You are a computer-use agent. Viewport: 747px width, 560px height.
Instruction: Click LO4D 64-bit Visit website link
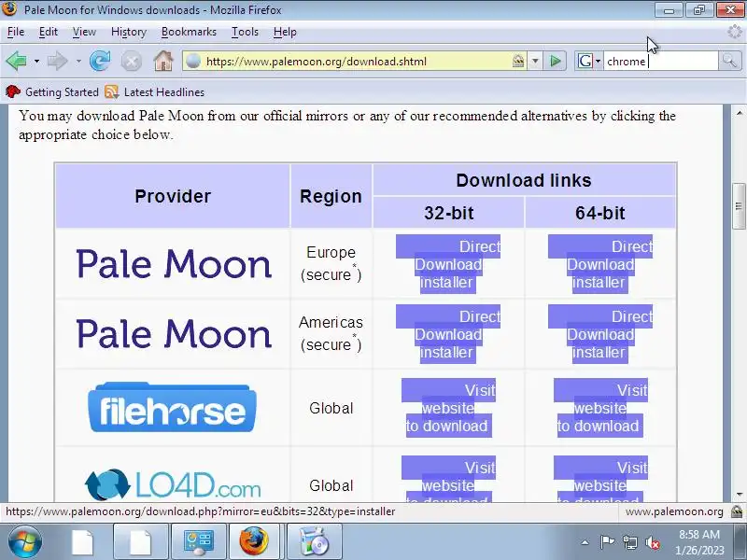600,479
